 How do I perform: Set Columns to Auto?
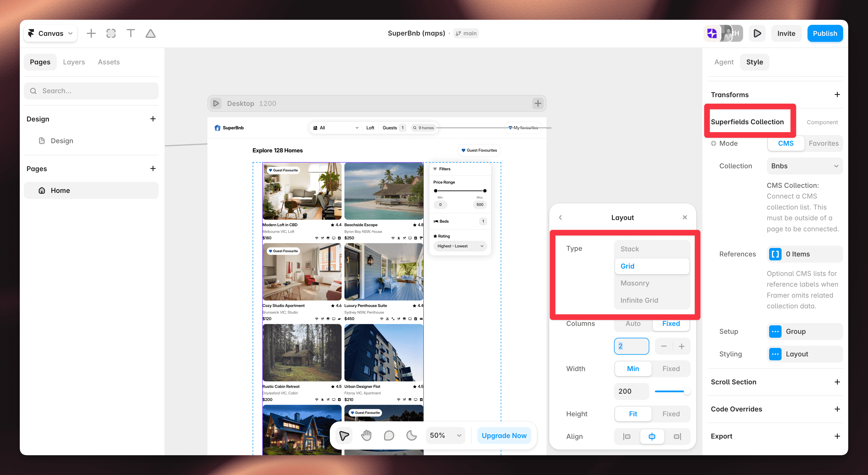point(633,324)
